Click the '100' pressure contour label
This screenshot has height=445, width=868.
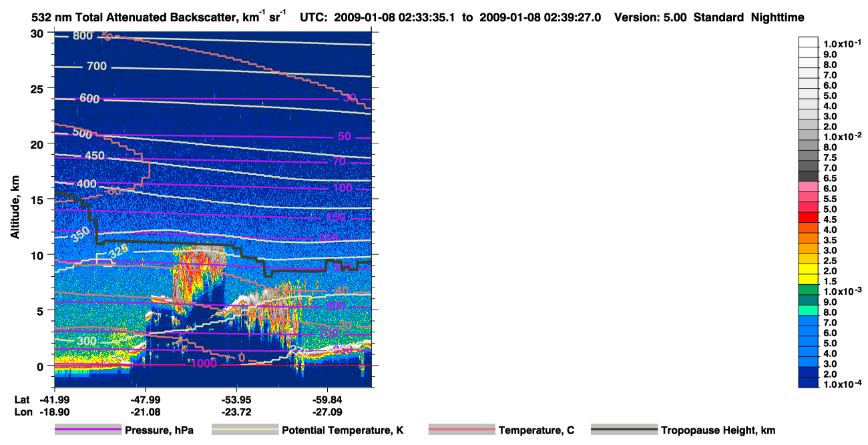point(343,188)
